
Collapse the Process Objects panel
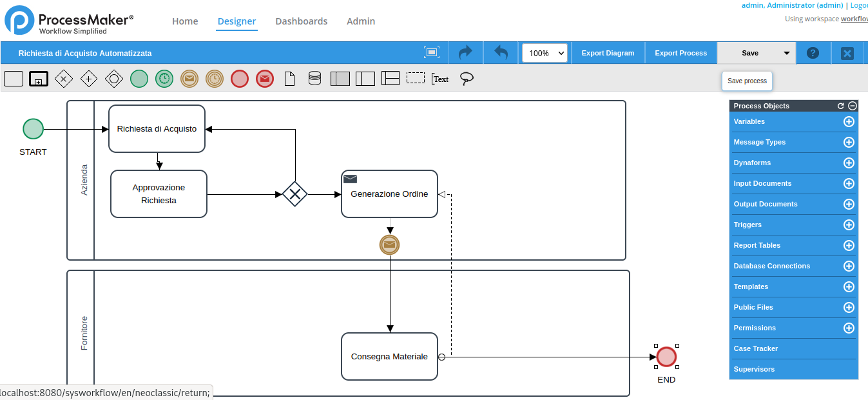coord(853,106)
